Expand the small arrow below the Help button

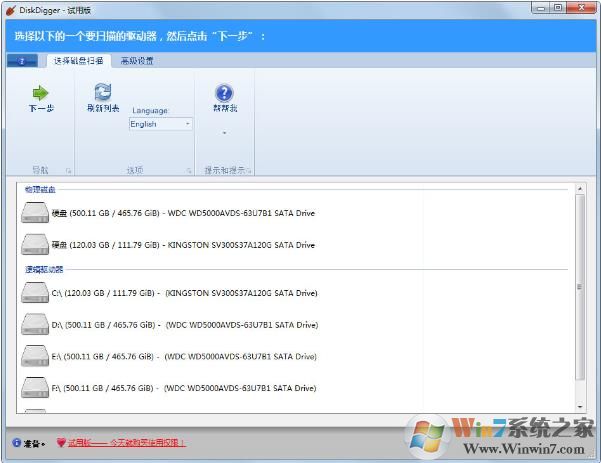click(224, 132)
